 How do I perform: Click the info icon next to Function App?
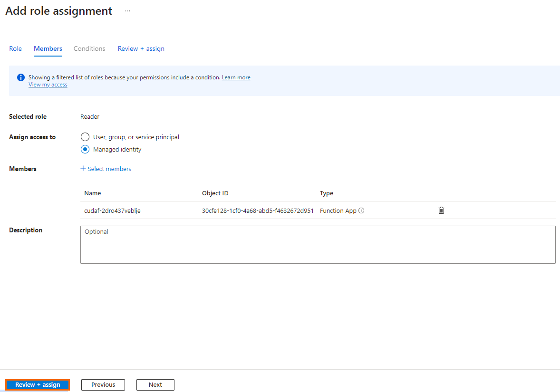pos(361,210)
